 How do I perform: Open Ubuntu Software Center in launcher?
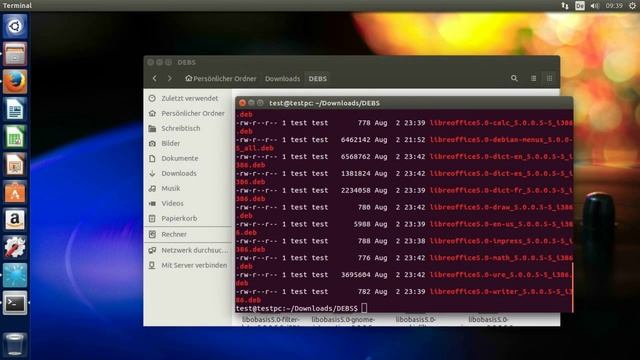[x=15, y=192]
